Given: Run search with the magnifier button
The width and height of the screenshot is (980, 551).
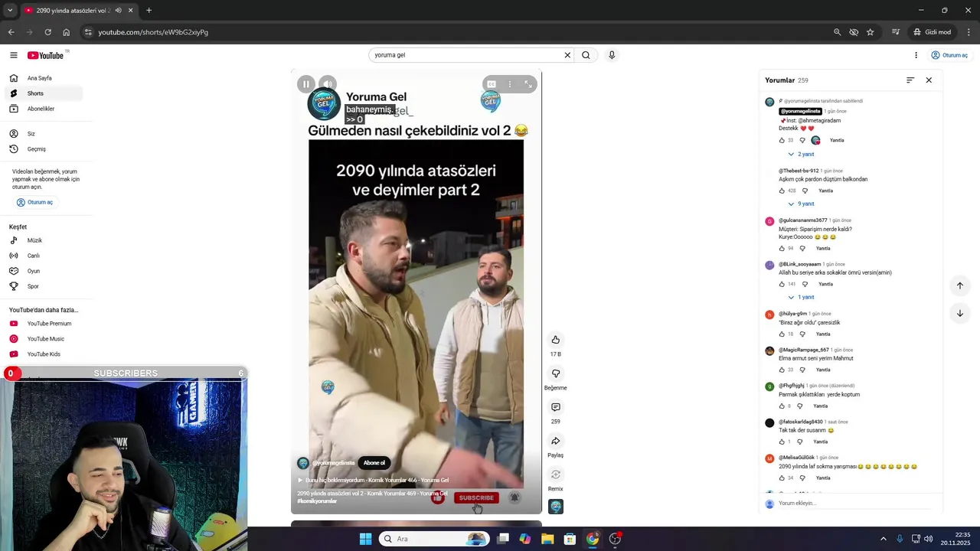Looking at the screenshot, I should coord(586,55).
